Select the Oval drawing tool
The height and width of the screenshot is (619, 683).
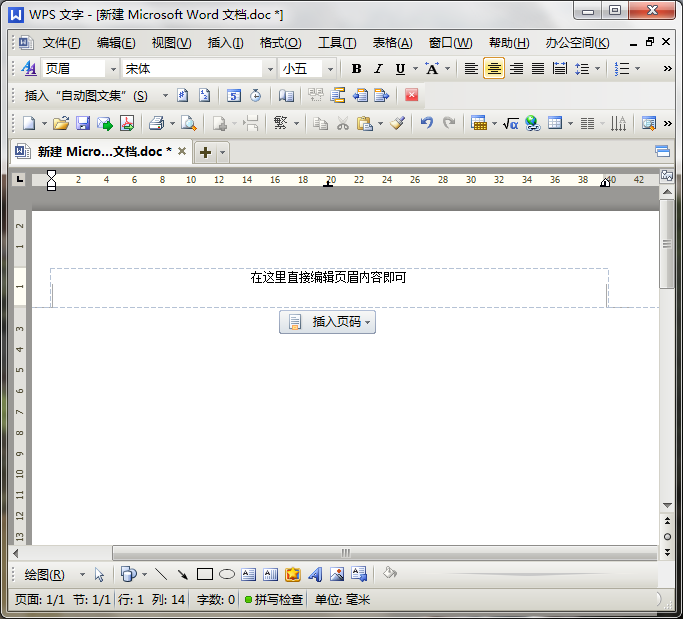point(227,574)
